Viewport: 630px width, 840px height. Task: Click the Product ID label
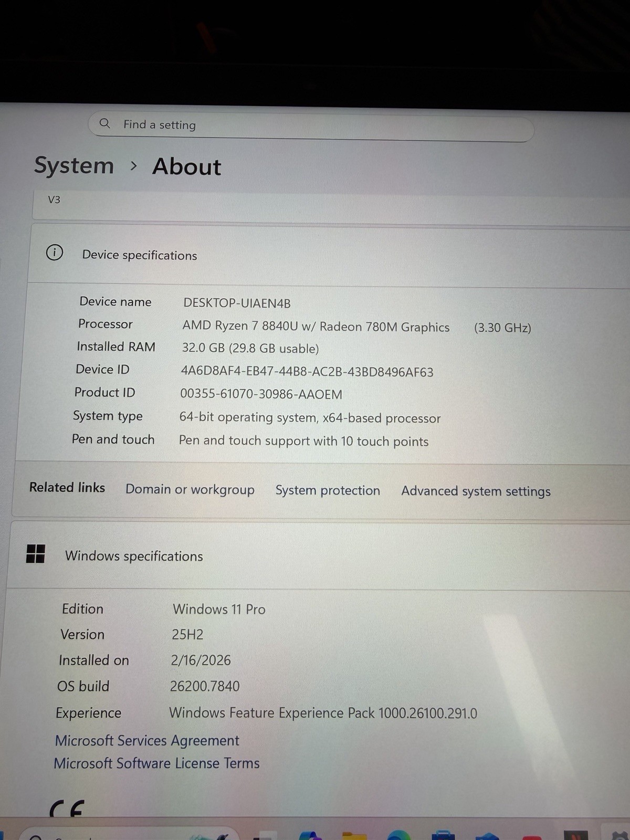104,392
